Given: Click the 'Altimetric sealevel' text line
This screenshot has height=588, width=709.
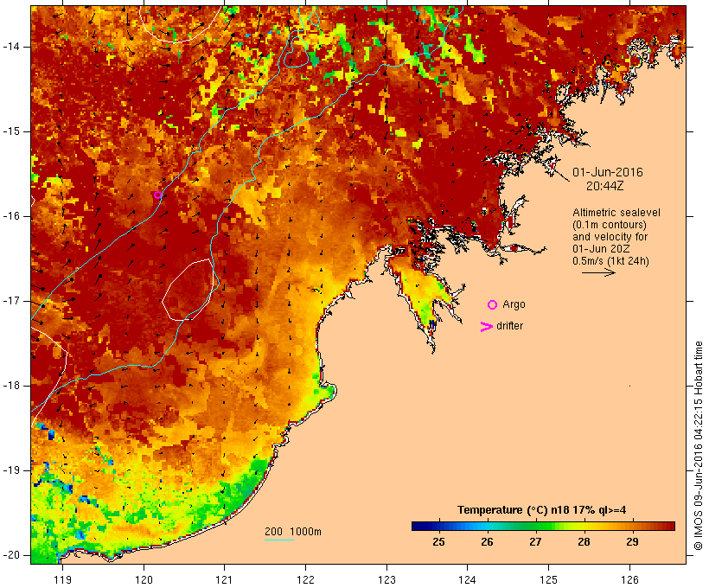Looking at the screenshot, I should click(x=616, y=213).
